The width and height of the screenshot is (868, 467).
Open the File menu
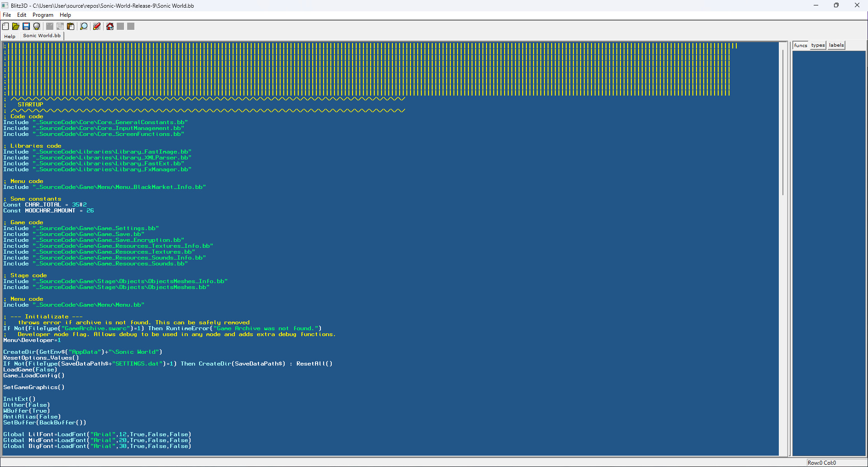(7, 14)
